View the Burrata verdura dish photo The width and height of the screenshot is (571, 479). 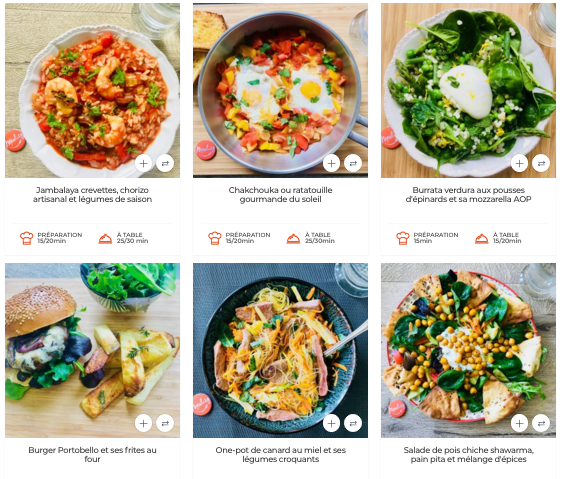click(468, 90)
